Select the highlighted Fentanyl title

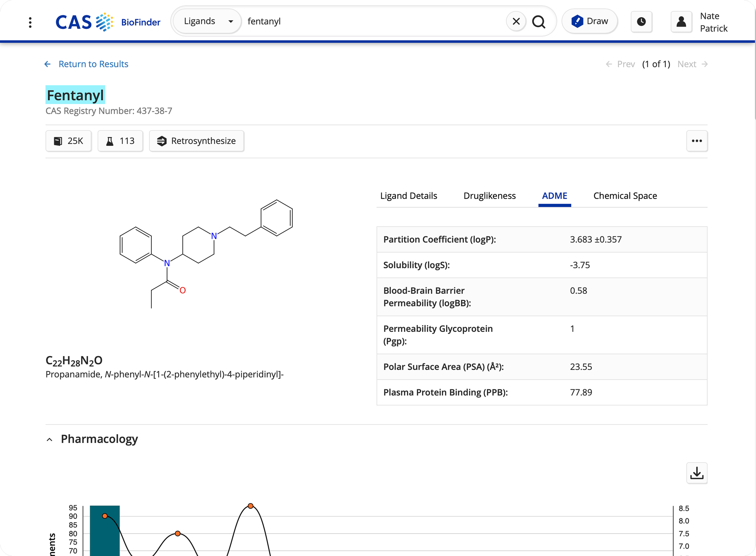point(75,95)
